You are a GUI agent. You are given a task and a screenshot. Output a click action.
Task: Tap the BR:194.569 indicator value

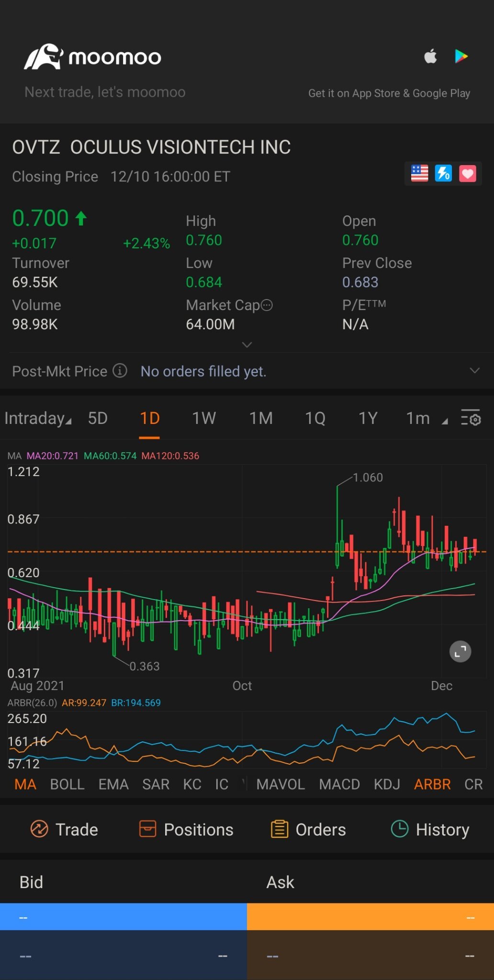click(136, 702)
